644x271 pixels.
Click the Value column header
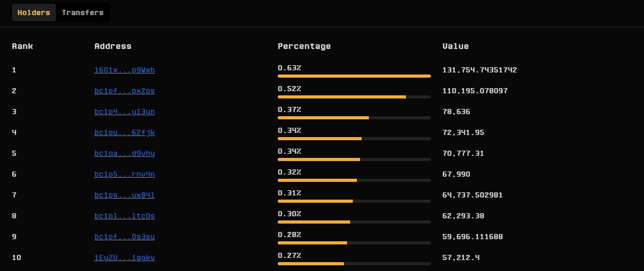click(x=455, y=46)
